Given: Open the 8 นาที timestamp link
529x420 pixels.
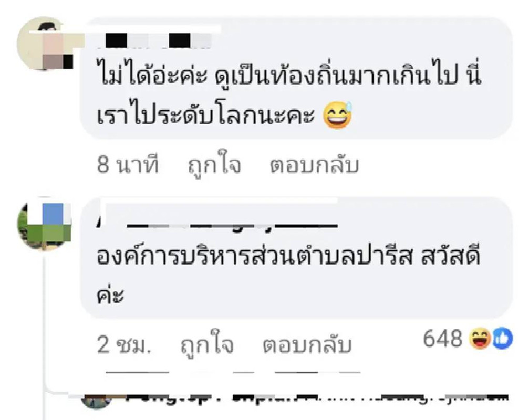Looking at the screenshot, I should (128, 165).
